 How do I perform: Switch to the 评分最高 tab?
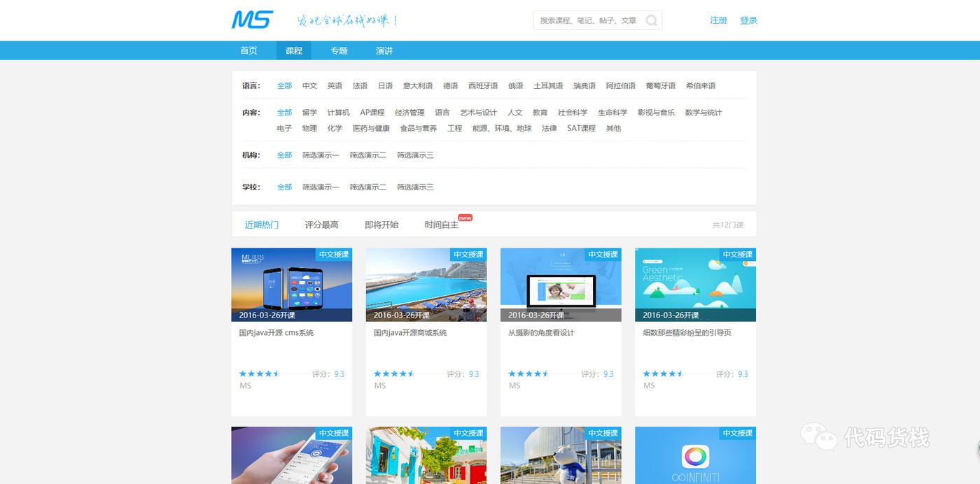(322, 225)
